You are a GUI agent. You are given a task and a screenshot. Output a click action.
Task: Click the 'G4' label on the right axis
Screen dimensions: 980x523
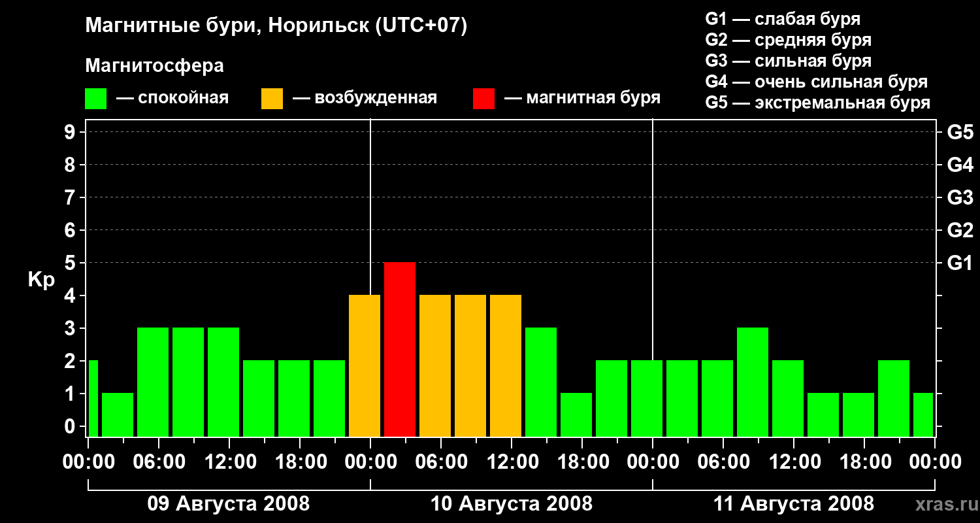click(x=960, y=165)
